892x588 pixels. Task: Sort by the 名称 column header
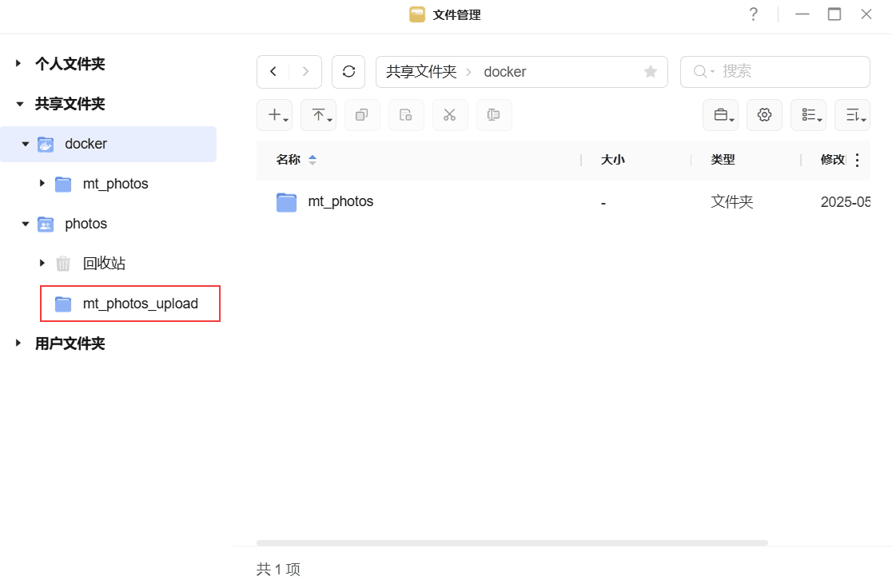[x=289, y=160]
